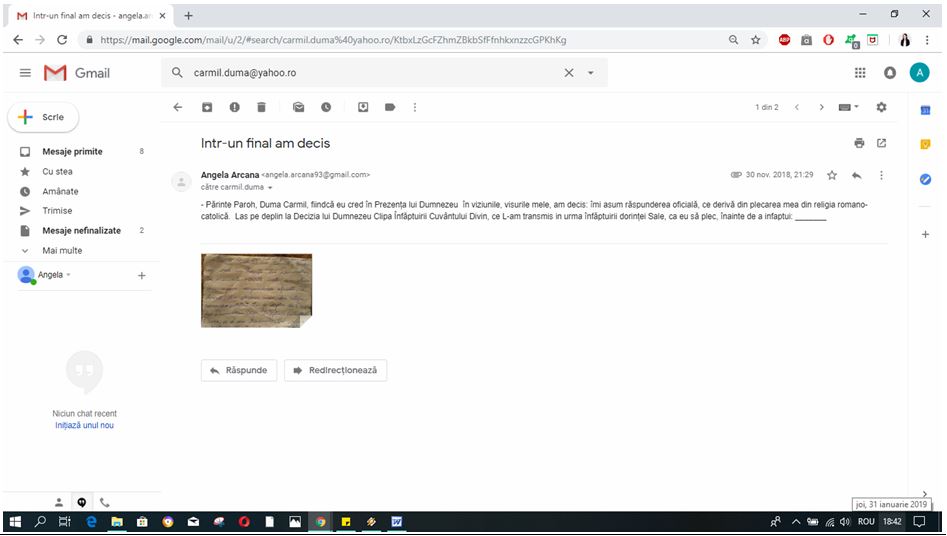Archive this email conversation
Image resolution: width=947 pixels, height=536 pixels.
207,107
